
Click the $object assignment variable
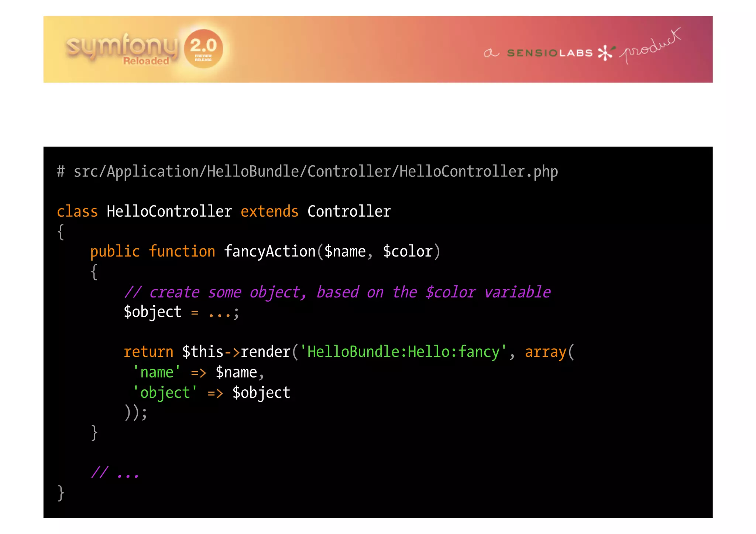pyautogui.click(x=152, y=312)
